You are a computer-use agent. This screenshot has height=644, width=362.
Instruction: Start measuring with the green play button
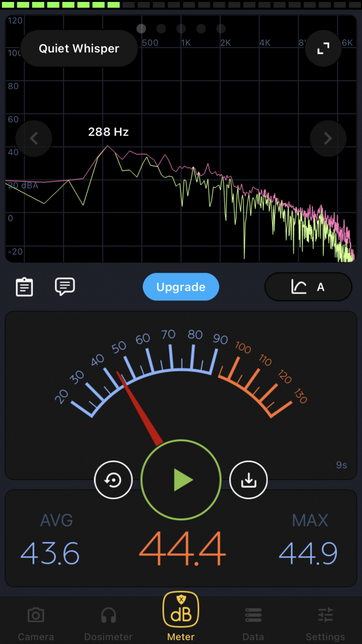(181, 480)
